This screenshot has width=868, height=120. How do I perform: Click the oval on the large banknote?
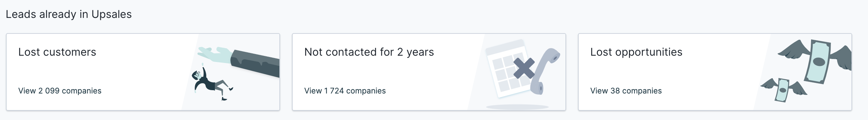click(x=819, y=62)
